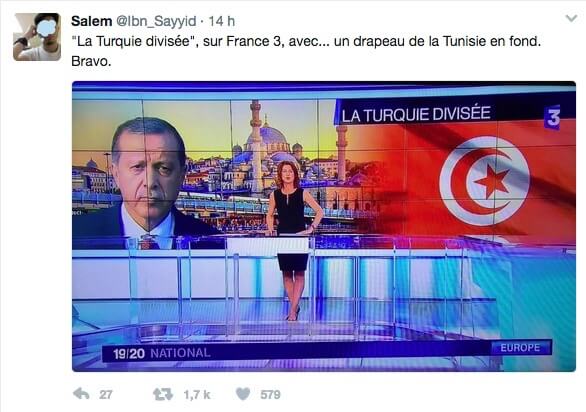
Task: Click the LA TURQUIE DIVISÉE title banner
Action: click(x=416, y=114)
